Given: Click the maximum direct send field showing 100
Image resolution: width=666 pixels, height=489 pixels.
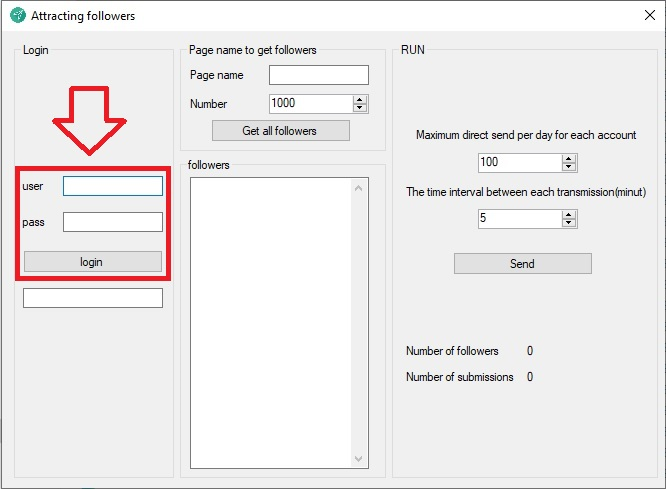Looking at the screenshot, I should click(x=518, y=162).
